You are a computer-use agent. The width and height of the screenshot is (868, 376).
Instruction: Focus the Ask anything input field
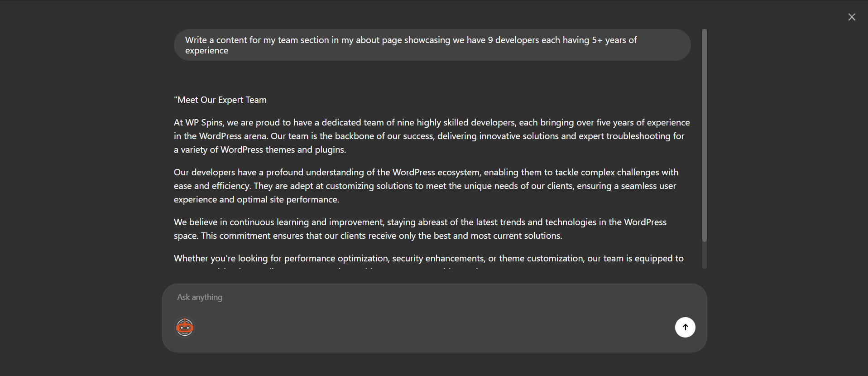434,297
